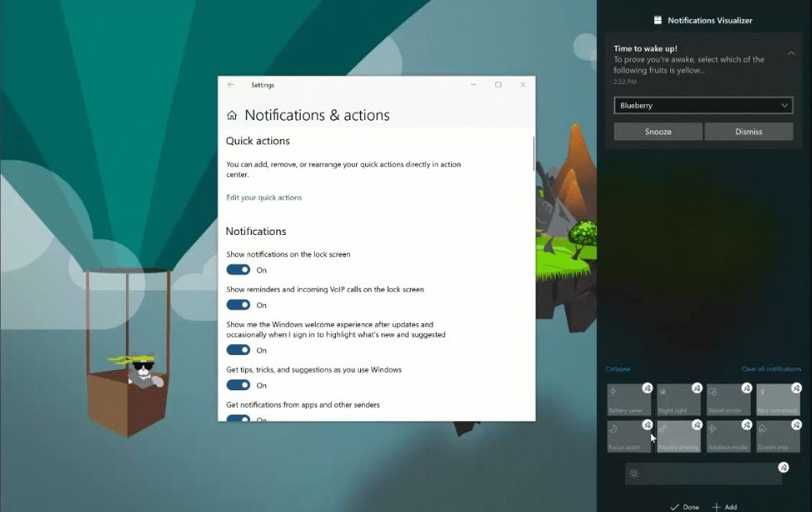812x512 pixels.
Task: Click Collapse in the action center
Action: (618, 369)
